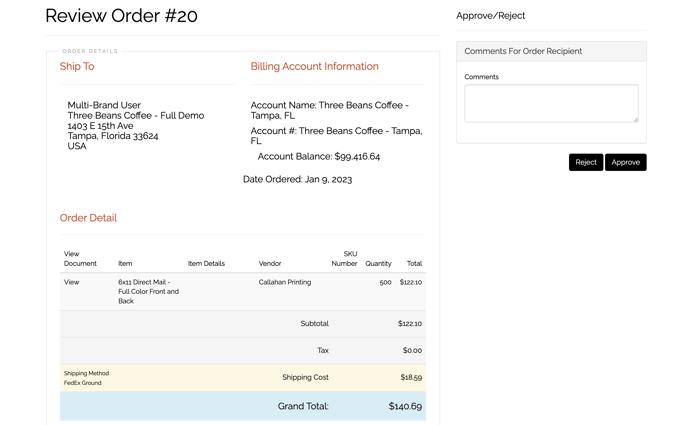This screenshot has height=425, width=688.
Task: Click the Ship To heading
Action: pos(77,66)
